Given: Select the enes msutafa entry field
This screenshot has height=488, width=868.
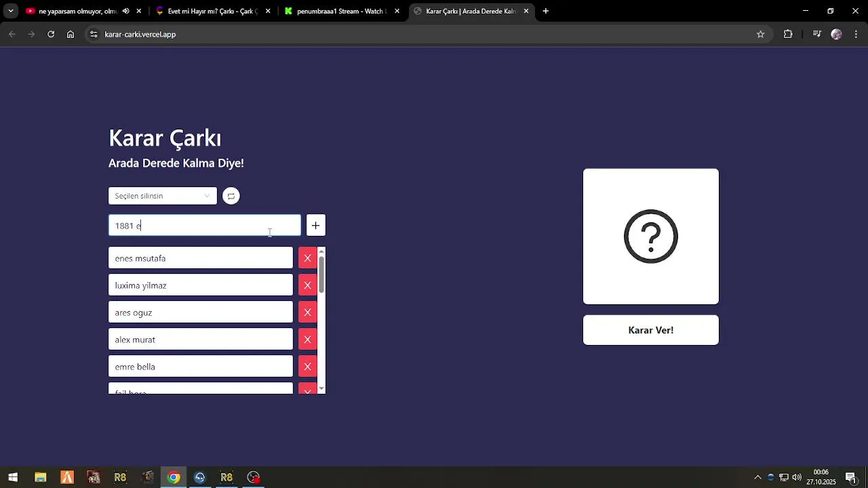Looking at the screenshot, I should [x=201, y=258].
